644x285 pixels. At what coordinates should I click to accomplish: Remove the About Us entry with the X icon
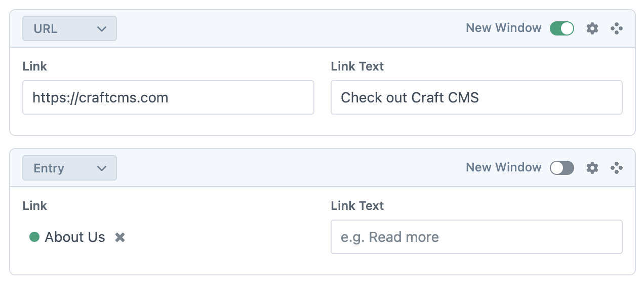tap(120, 237)
